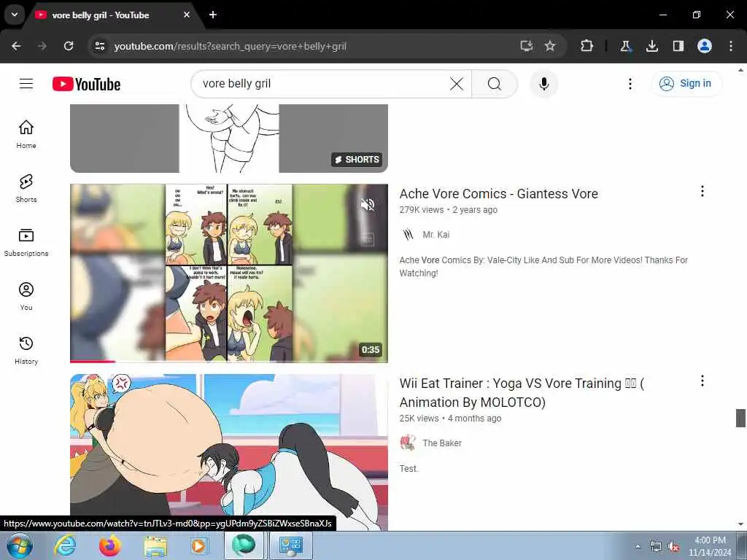Image resolution: width=747 pixels, height=560 pixels.
Task: Open the tab search dropdown arrow
Action: pyautogui.click(x=15, y=15)
